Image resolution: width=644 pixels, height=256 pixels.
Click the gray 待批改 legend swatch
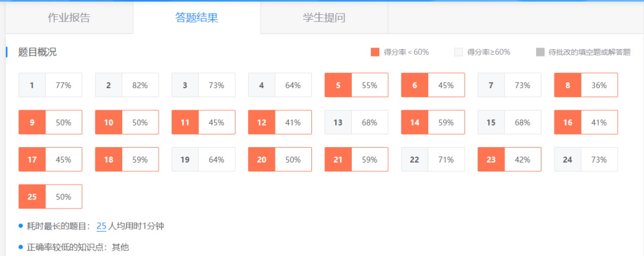[540, 52]
